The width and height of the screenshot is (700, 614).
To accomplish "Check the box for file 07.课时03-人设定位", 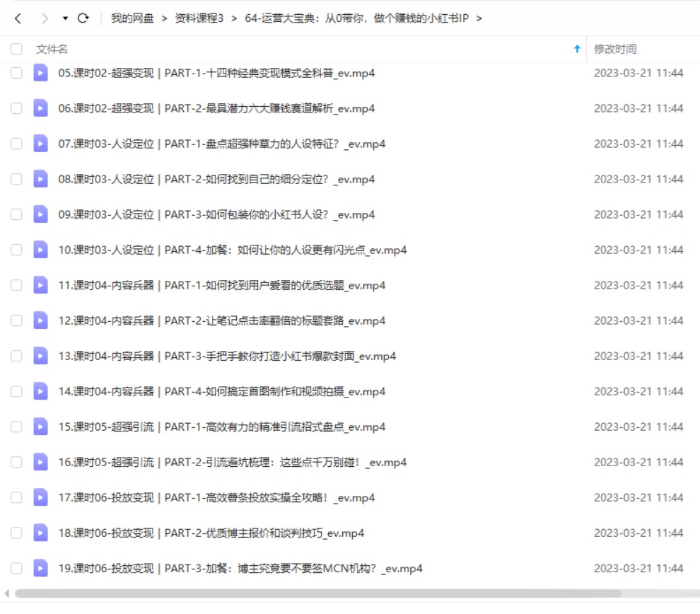I will pos(16,144).
